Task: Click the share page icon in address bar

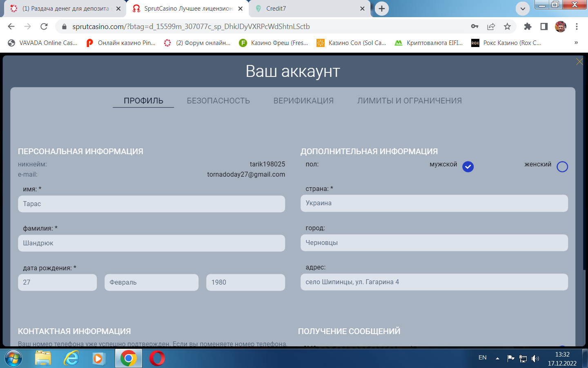Action: tap(491, 27)
